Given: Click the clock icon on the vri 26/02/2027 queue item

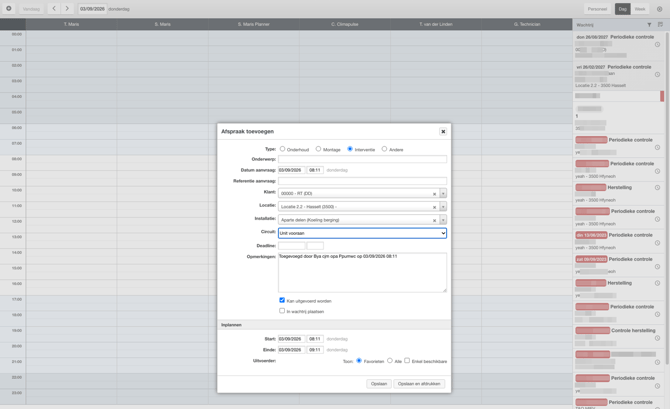Looking at the screenshot, I should (658, 74).
